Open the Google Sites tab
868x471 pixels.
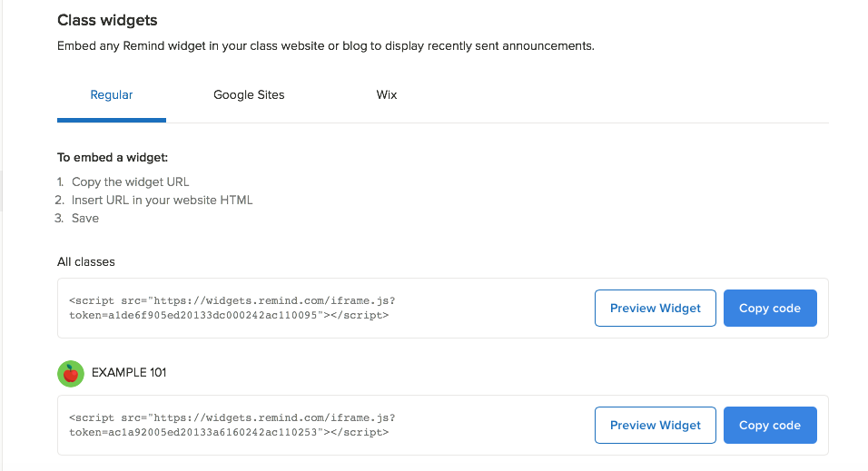pos(249,94)
